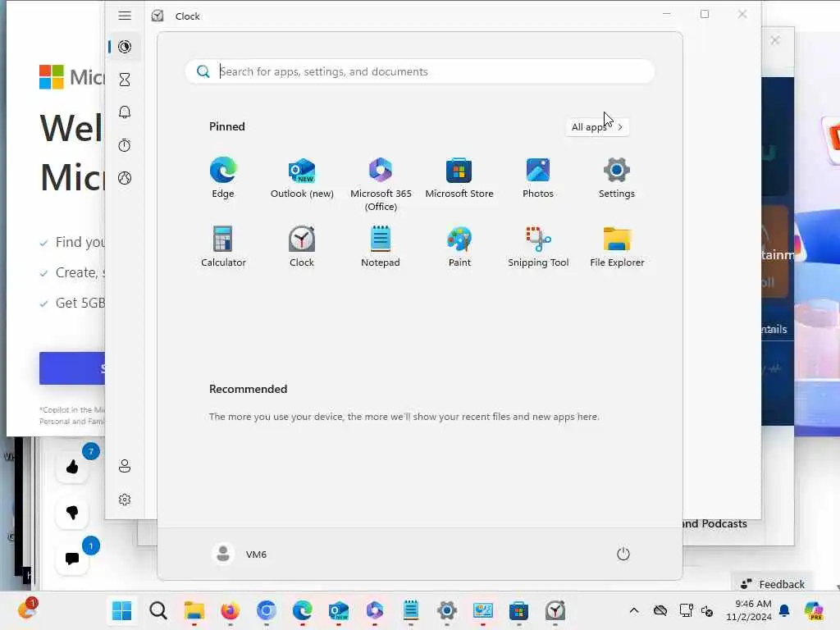Show hidden system tray icons
840x630 pixels.
point(634,610)
